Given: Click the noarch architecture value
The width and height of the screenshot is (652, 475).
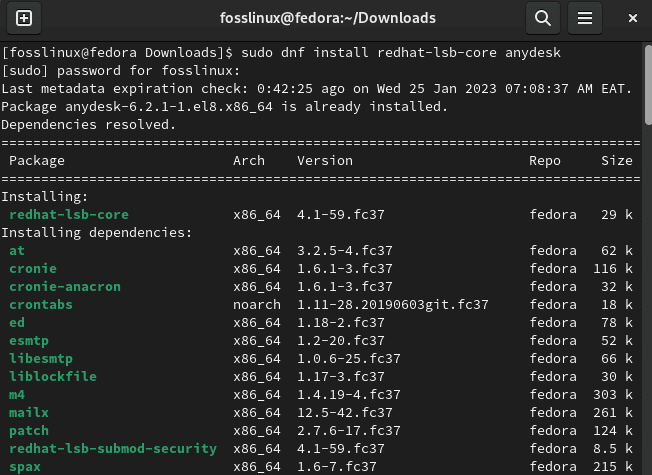Looking at the screenshot, I should (257, 305).
